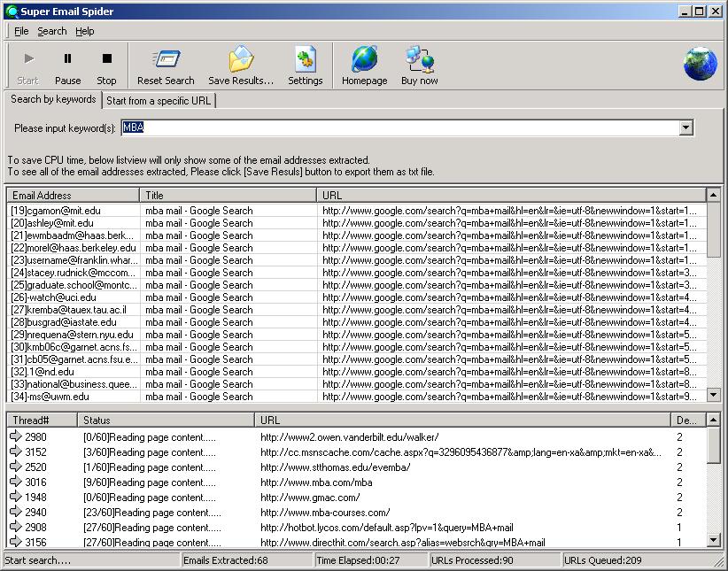This screenshot has width=728, height=571.
Task: Switch to Start from a specific URL tab
Action: click(159, 101)
